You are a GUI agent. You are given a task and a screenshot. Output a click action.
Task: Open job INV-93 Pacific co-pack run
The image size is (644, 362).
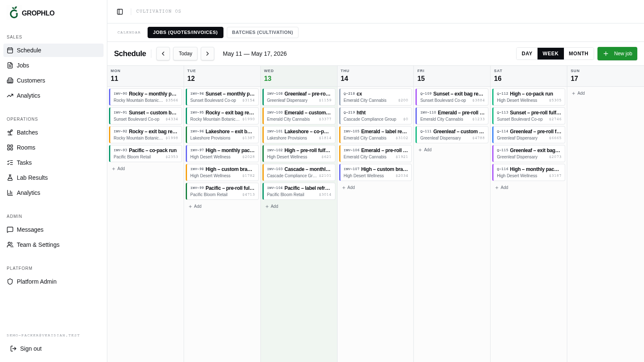[145, 153]
